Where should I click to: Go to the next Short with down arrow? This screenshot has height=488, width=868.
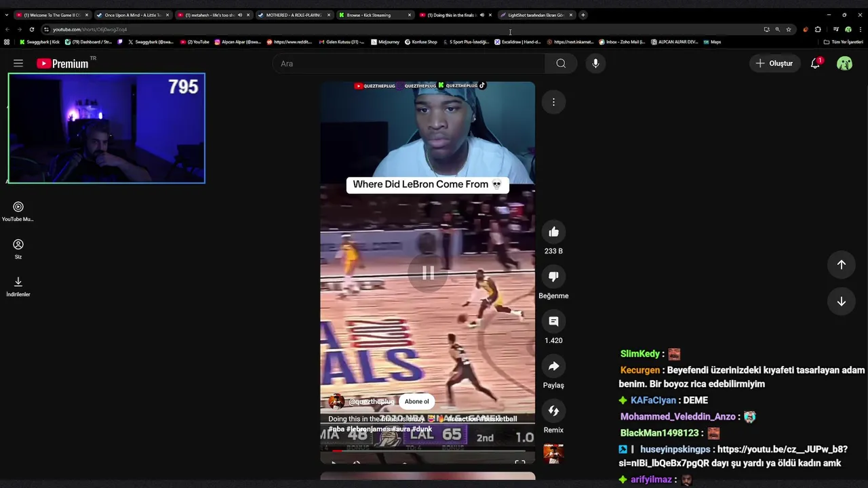pyautogui.click(x=841, y=302)
